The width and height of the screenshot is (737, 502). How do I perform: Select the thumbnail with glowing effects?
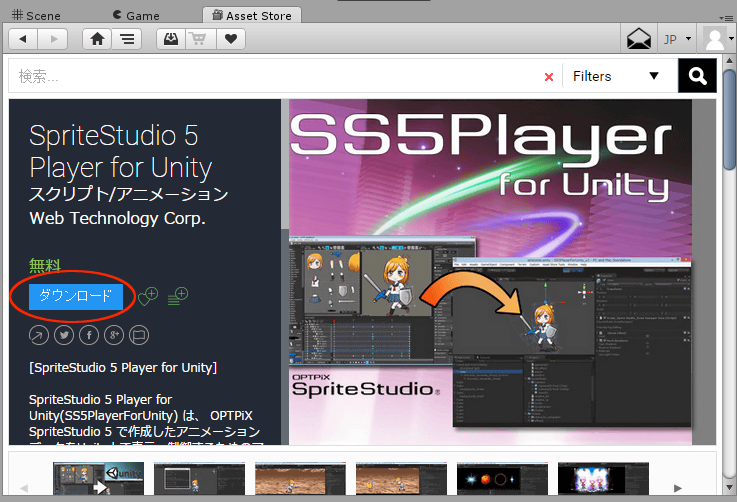[x=502, y=478]
